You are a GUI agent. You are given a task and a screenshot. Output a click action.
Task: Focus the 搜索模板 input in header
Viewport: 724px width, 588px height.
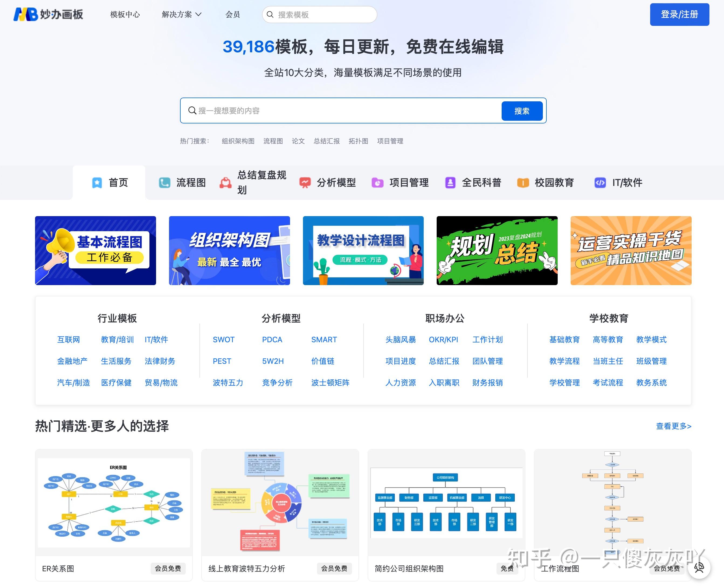tap(319, 15)
